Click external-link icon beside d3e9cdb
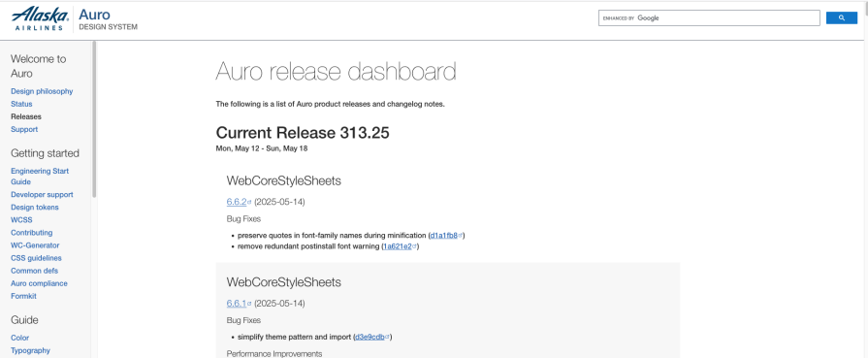The height and width of the screenshot is (358, 868). (x=388, y=337)
